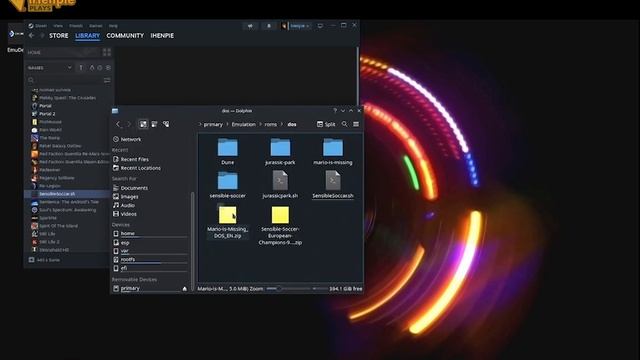Open Dolphin hamburger menu
Viewport: 640px width, 360px height.
click(x=356, y=124)
